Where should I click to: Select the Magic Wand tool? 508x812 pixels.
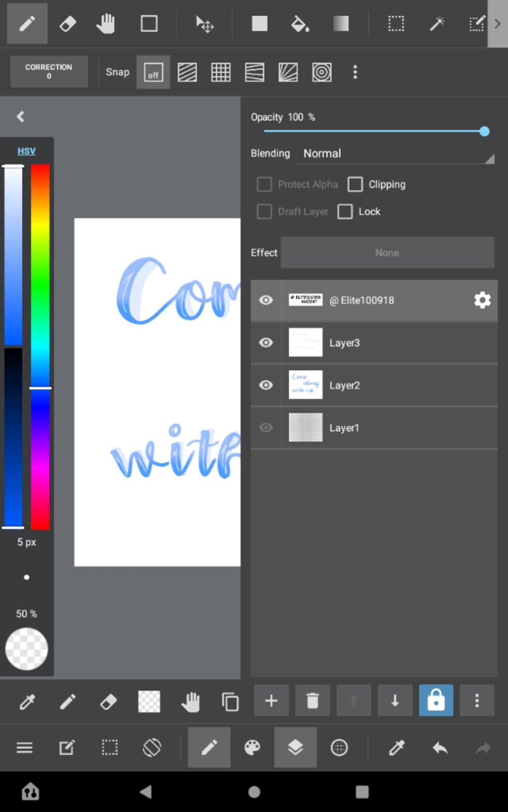[437, 23]
